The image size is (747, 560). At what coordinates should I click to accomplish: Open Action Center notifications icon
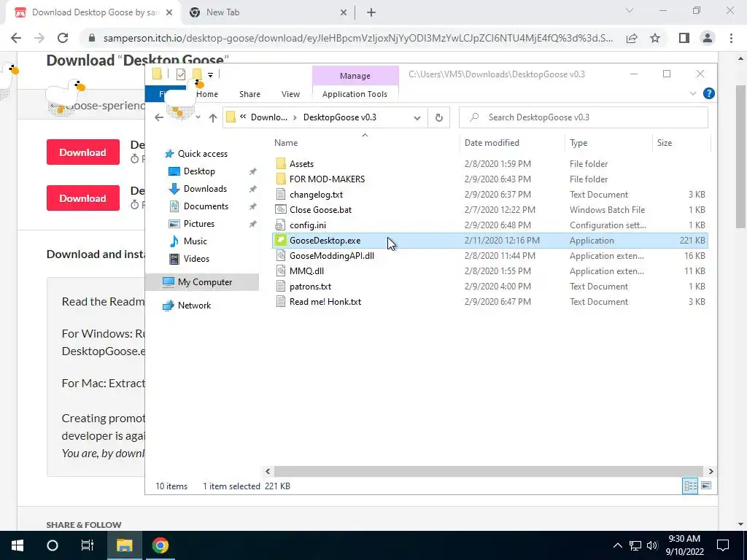(723, 545)
